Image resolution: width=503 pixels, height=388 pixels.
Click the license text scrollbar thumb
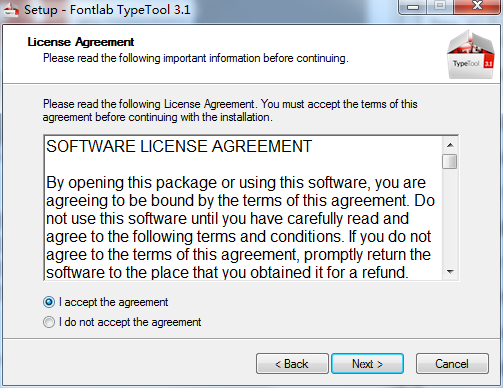pyautogui.click(x=450, y=162)
